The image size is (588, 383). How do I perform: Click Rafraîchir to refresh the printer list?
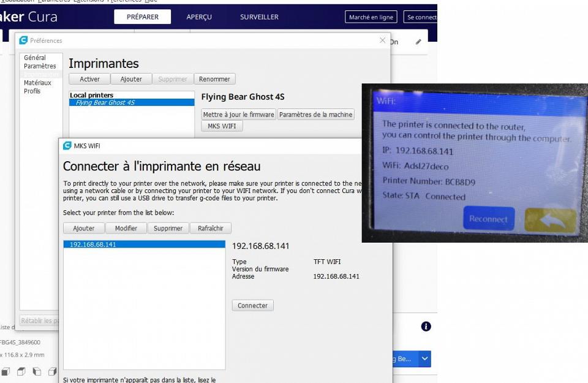210,228
